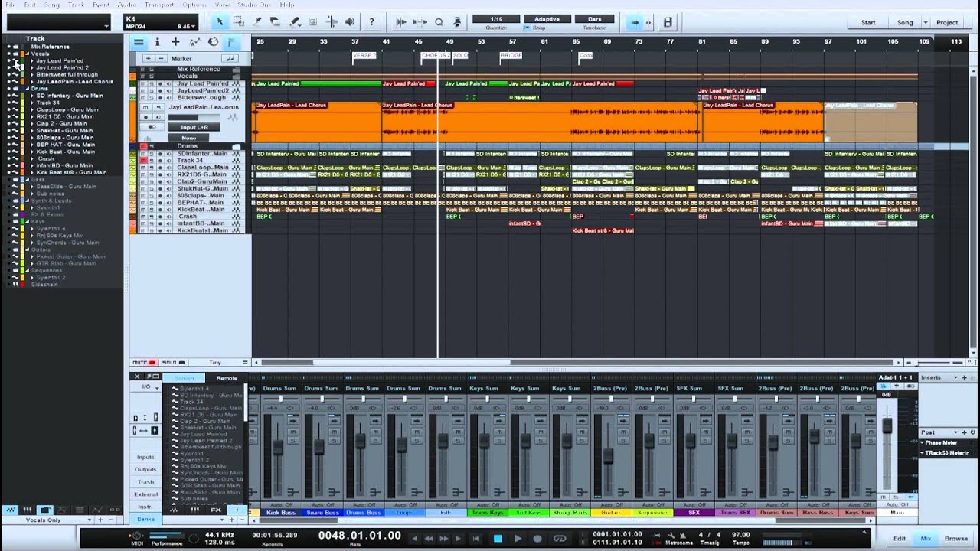Expand the Phase Meter post insert

click(x=923, y=442)
